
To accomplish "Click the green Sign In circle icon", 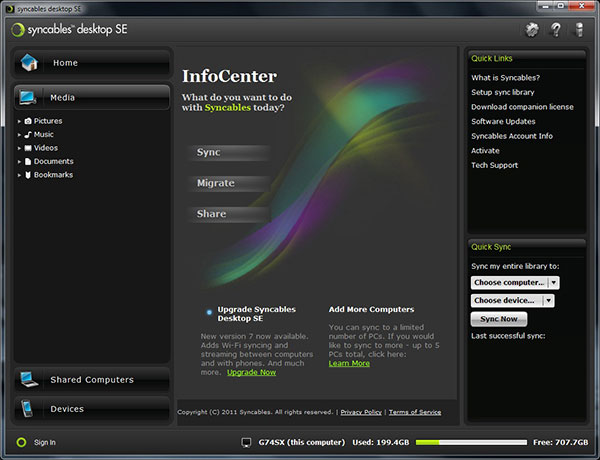I will coord(21,442).
